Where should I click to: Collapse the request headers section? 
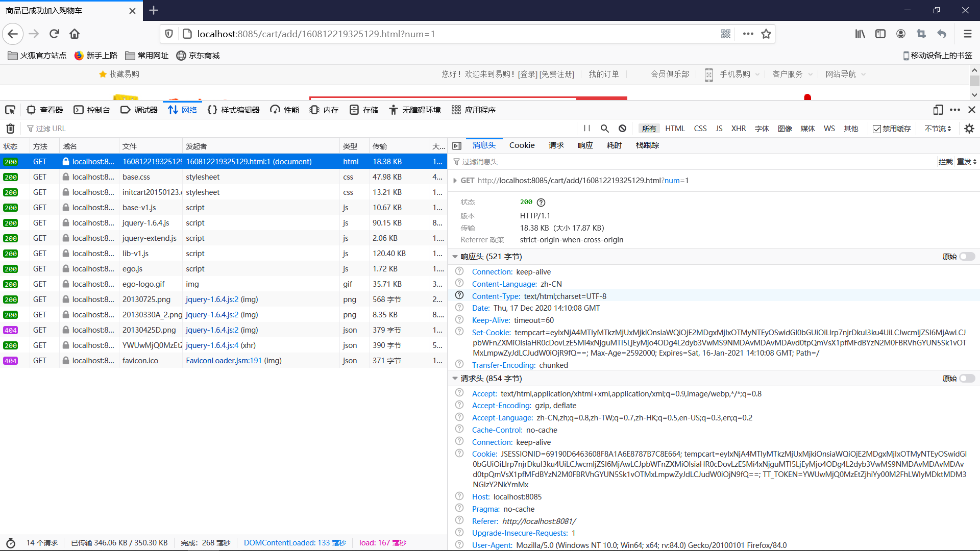[x=455, y=379]
